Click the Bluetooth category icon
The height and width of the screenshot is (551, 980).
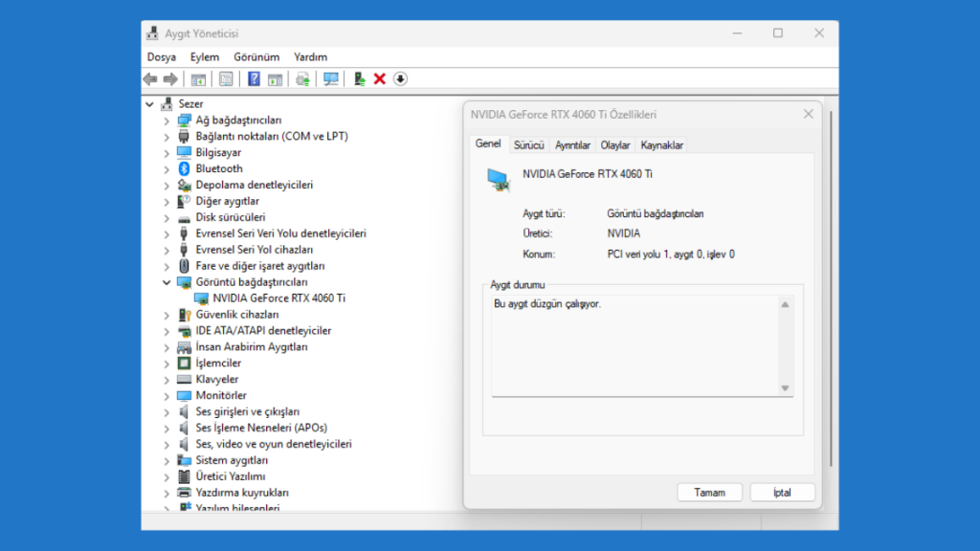point(184,168)
